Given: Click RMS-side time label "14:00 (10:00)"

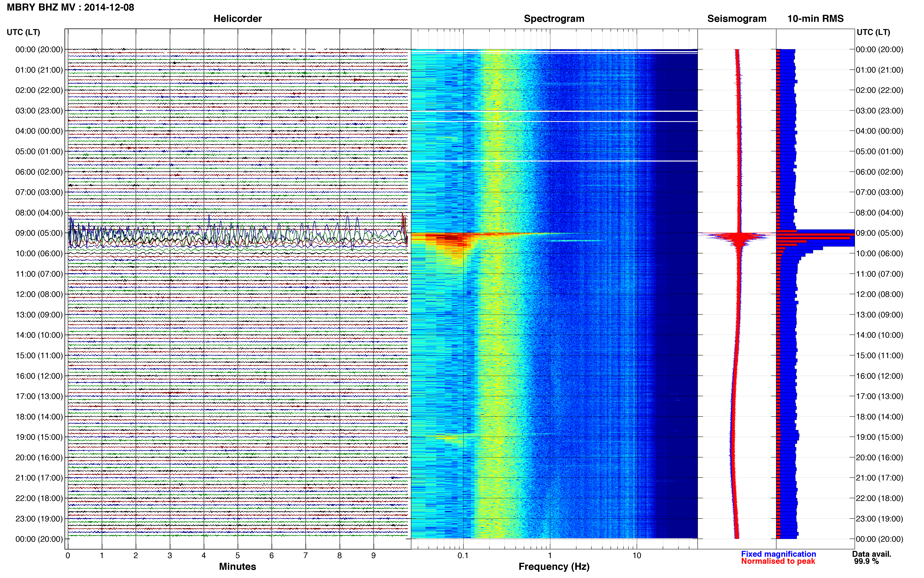Looking at the screenshot, I should (x=879, y=335).
